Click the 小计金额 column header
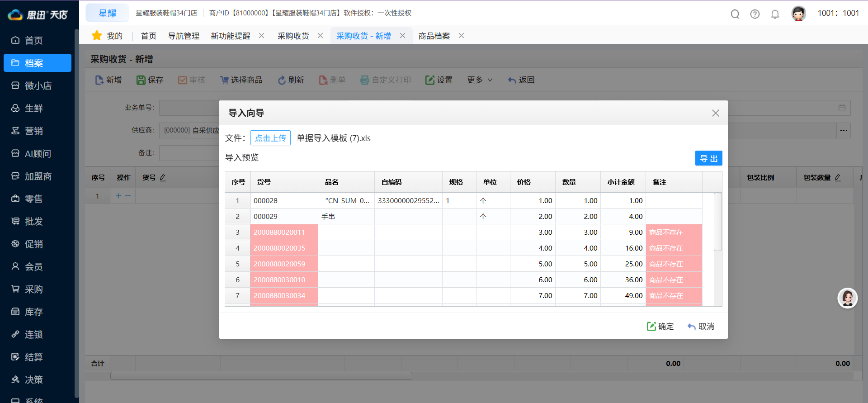This screenshot has width=868, height=403. (x=623, y=182)
